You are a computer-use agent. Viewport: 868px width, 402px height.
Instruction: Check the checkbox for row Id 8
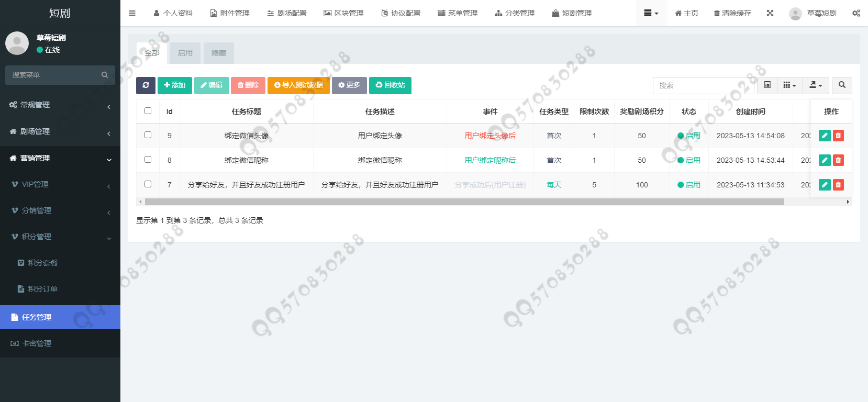pos(148,160)
